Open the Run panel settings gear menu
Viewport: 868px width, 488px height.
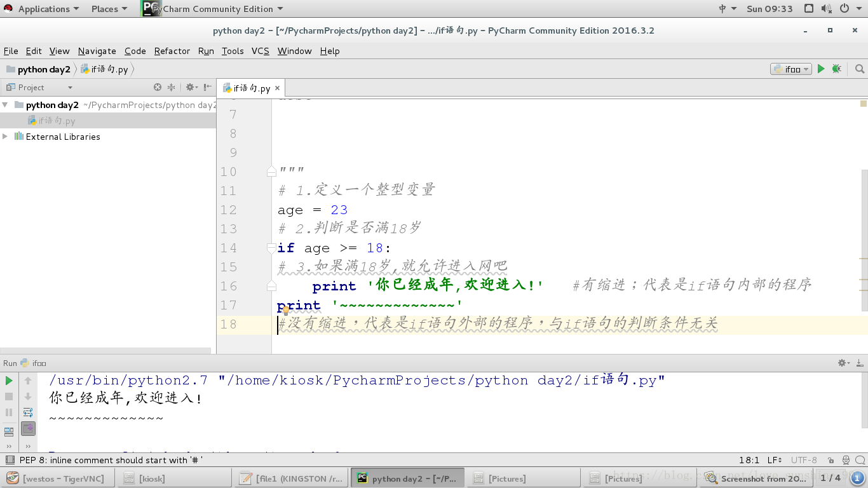844,363
